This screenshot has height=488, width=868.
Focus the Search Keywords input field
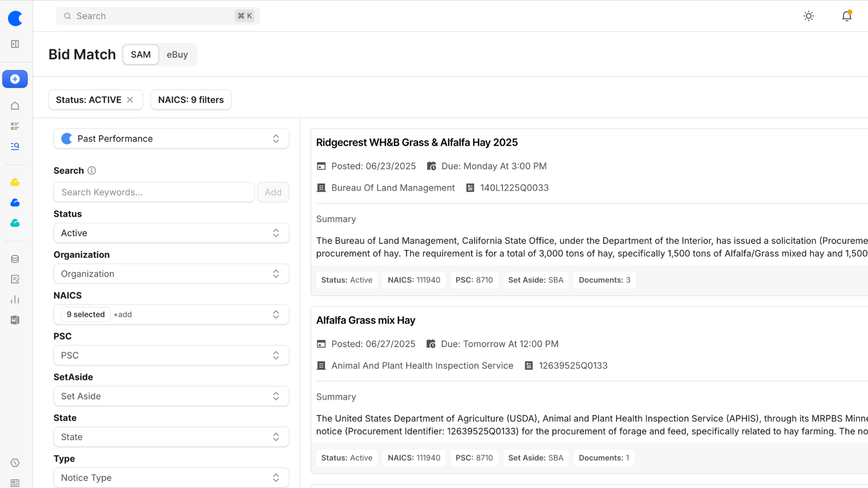[x=154, y=192]
